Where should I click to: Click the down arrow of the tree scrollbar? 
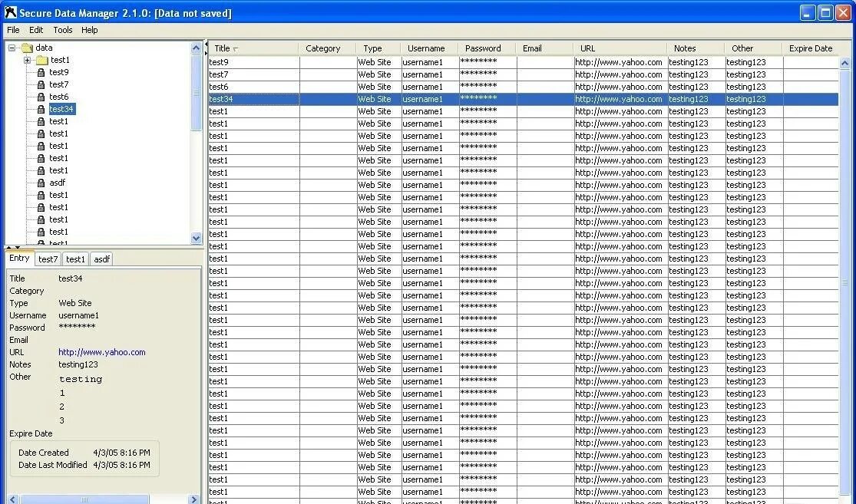pos(196,239)
